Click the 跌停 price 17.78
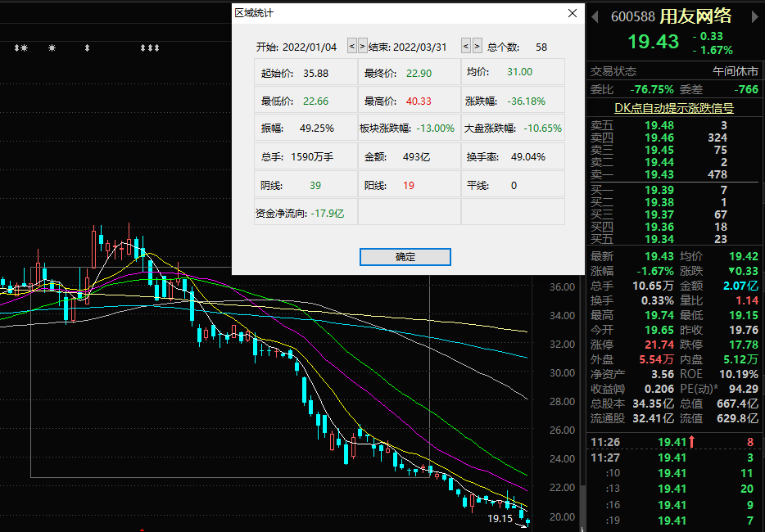Screen dimensions: 765x532 tap(744, 345)
